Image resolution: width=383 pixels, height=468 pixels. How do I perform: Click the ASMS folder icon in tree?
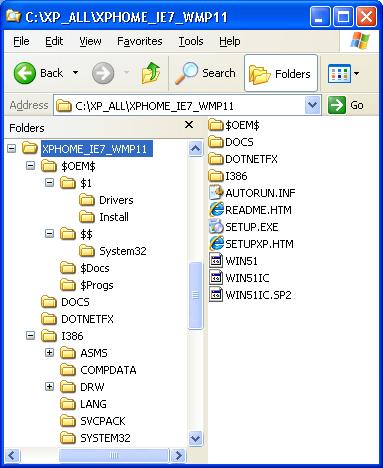[68, 353]
